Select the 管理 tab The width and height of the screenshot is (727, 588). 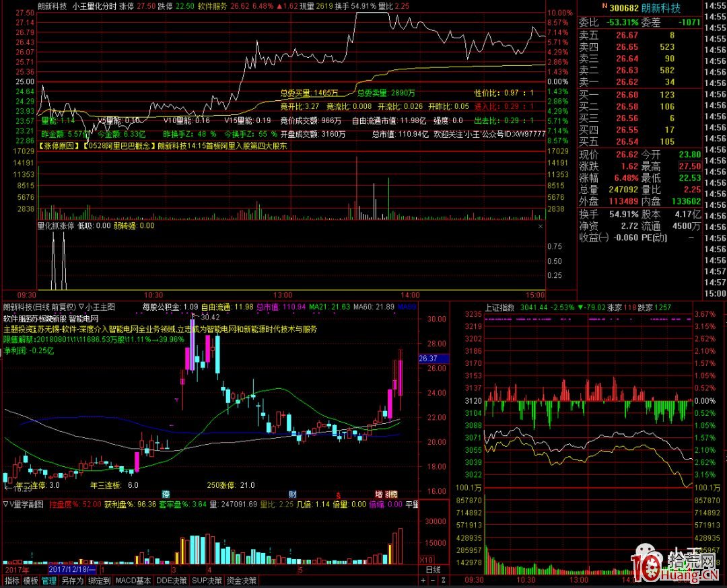click(x=49, y=581)
